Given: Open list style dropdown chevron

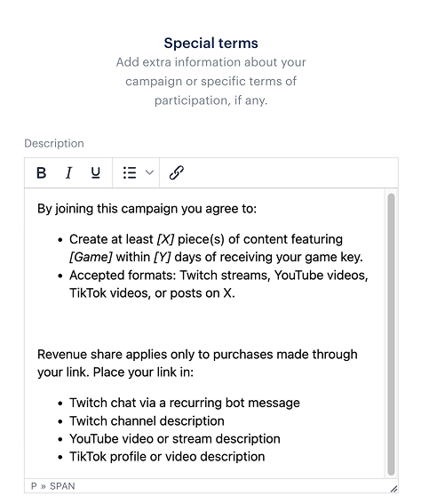Looking at the screenshot, I should 149,173.
